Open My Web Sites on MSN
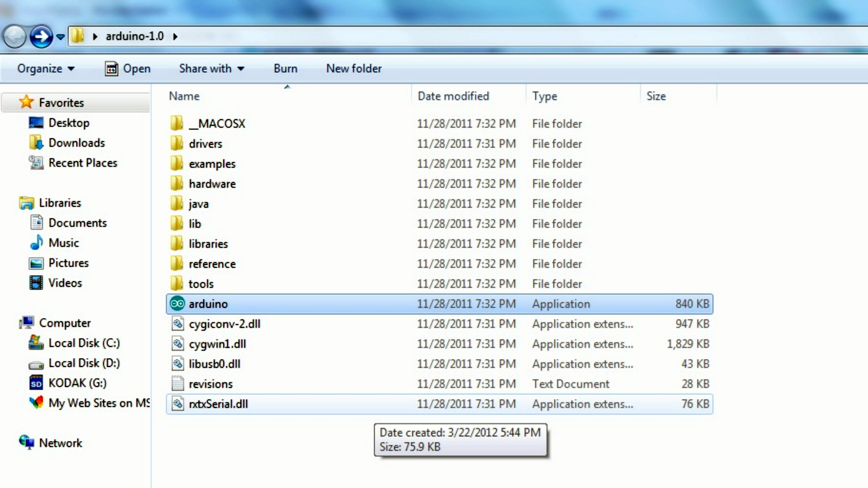 (89, 403)
